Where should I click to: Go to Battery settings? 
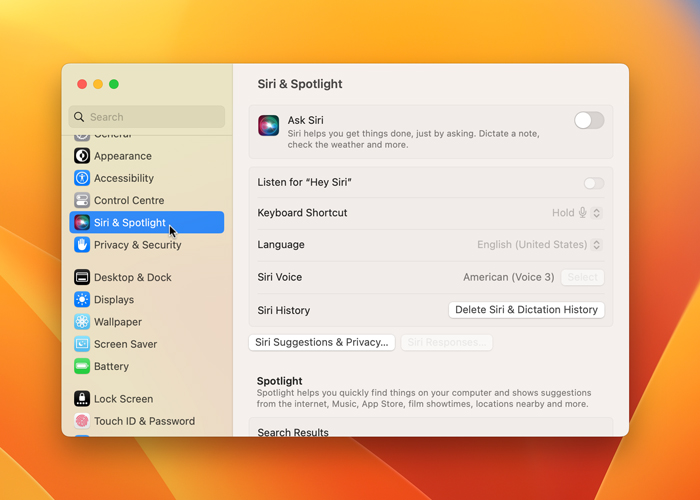click(x=146, y=367)
